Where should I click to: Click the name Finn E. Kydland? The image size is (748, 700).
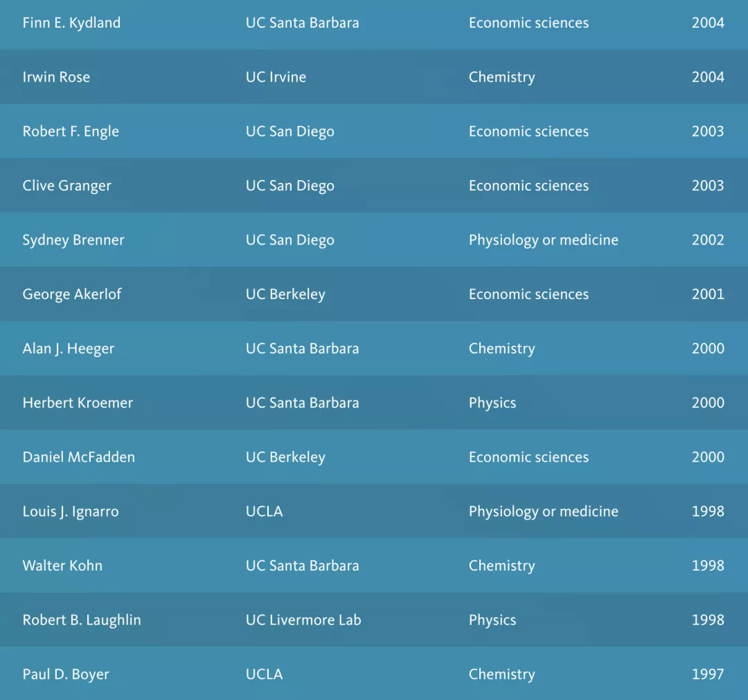click(71, 23)
